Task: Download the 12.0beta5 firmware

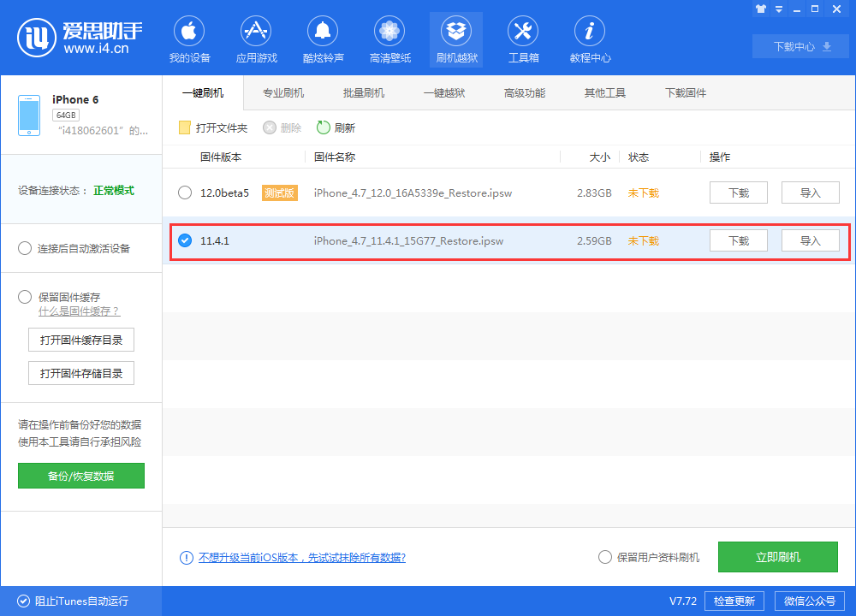Action: [738, 192]
